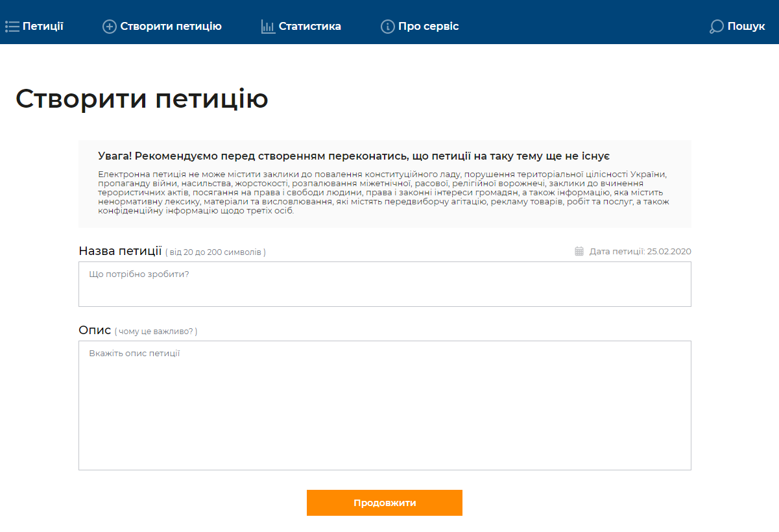Click the "Назва петиції" field label
Image resolution: width=779 pixels, height=532 pixels.
[120, 251]
